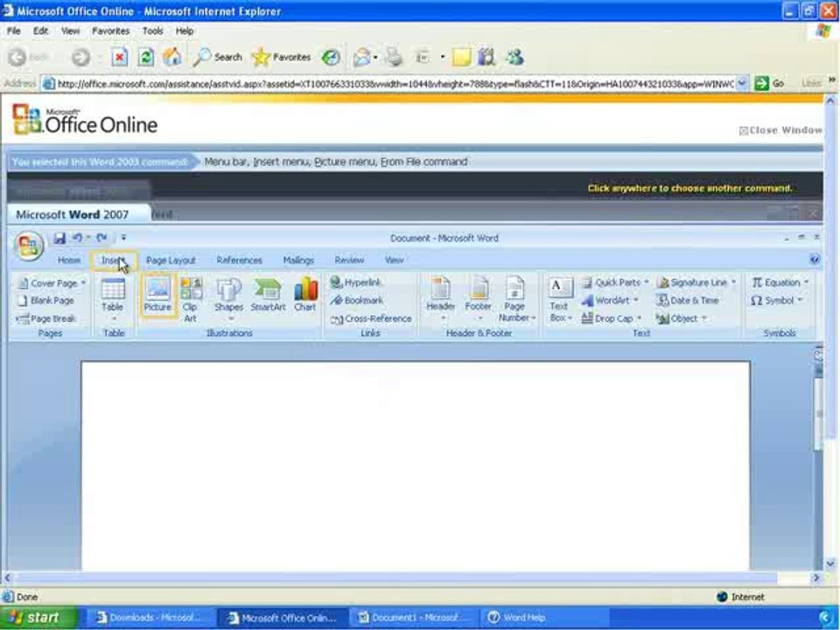Switch to the Home ribbon tab
Image resolution: width=840 pixels, height=630 pixels.
click(x=69, y=261)
